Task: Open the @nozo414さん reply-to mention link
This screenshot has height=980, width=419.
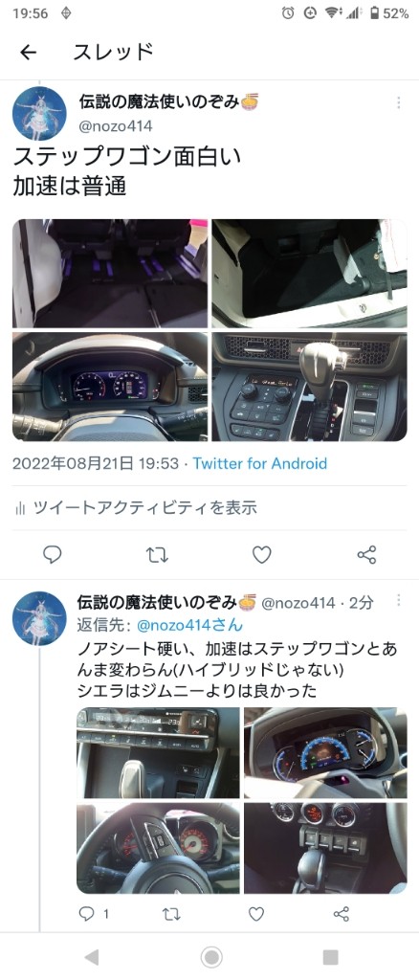Action: 189,625
